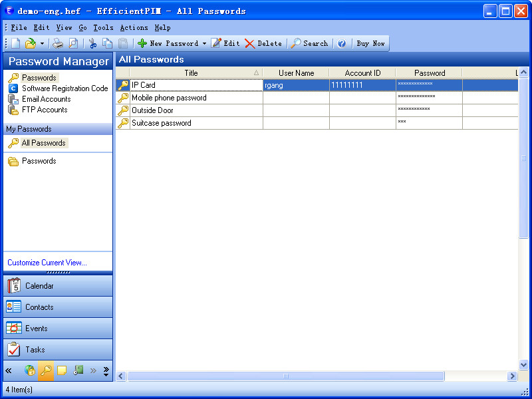The height and width of the screenshot is (399, 532).
Task: Open the Actions menu
Action: click(x=134, y=27)
